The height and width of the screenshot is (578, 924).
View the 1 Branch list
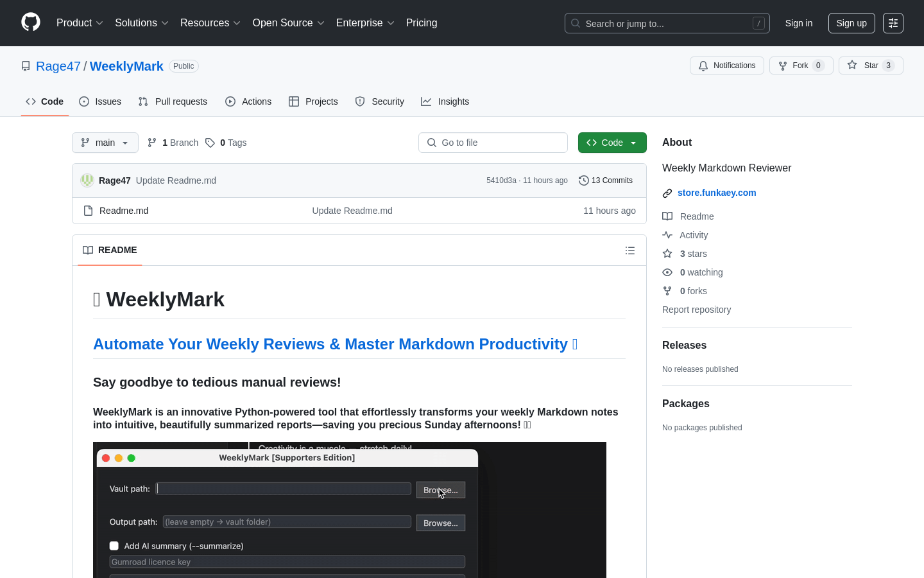pos(173,143)
